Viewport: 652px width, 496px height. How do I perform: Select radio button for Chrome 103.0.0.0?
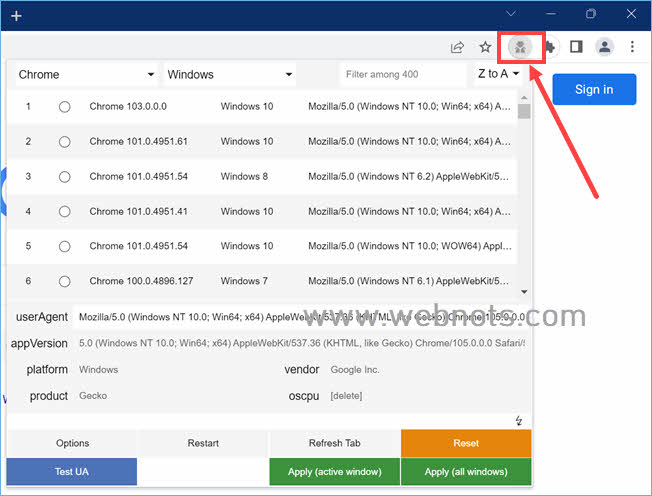click(x=65, y=107)
